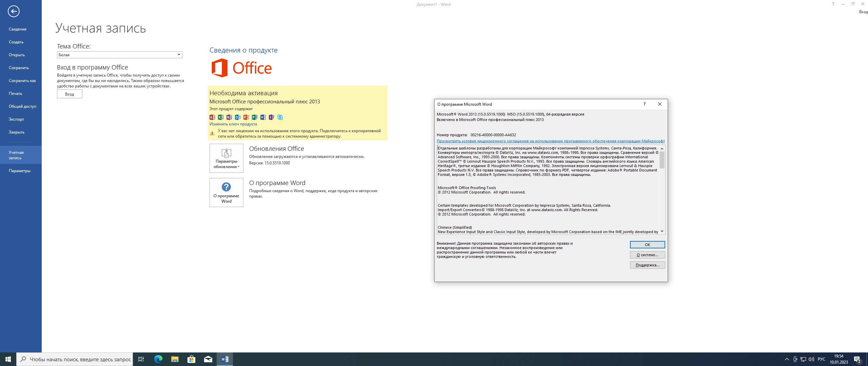Close the About Microsoft Word dialog
Viewport: 868px width, 366px height.
[660, 104]
